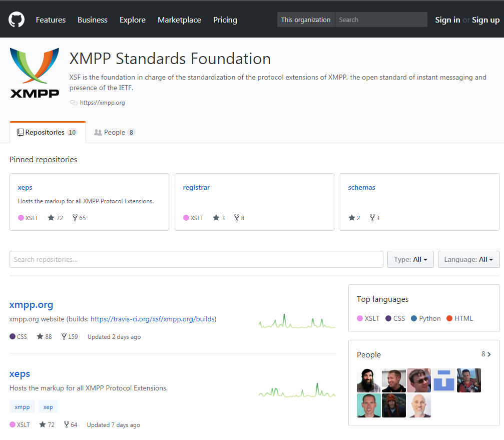Open the pinned schemas repository
The width and height of the screenshot is (504, 440).
tap(361, 187)
